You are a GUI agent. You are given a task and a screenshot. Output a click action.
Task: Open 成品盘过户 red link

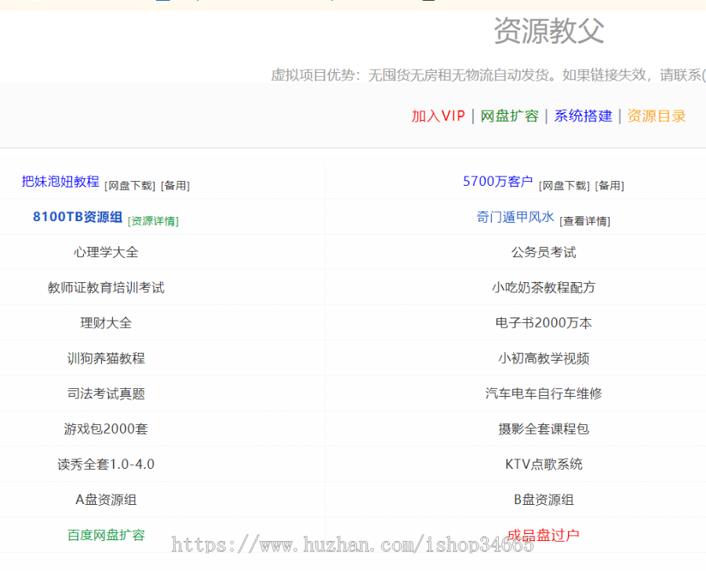click(544, 535)
